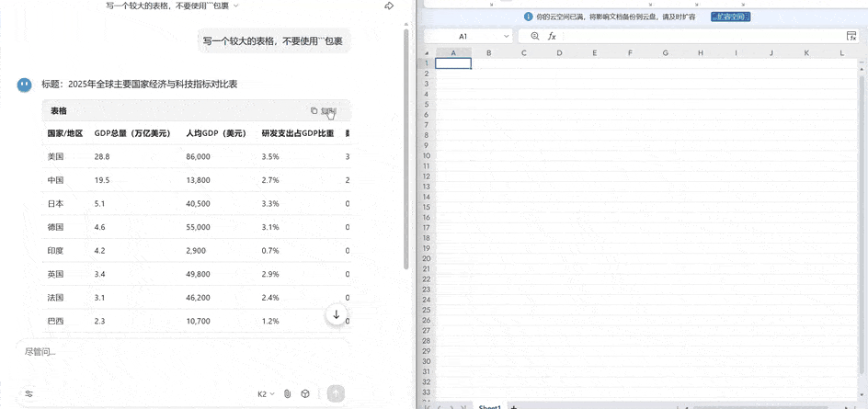
Task: Open the A1 name box dropdown
Action: click(506, 37)
